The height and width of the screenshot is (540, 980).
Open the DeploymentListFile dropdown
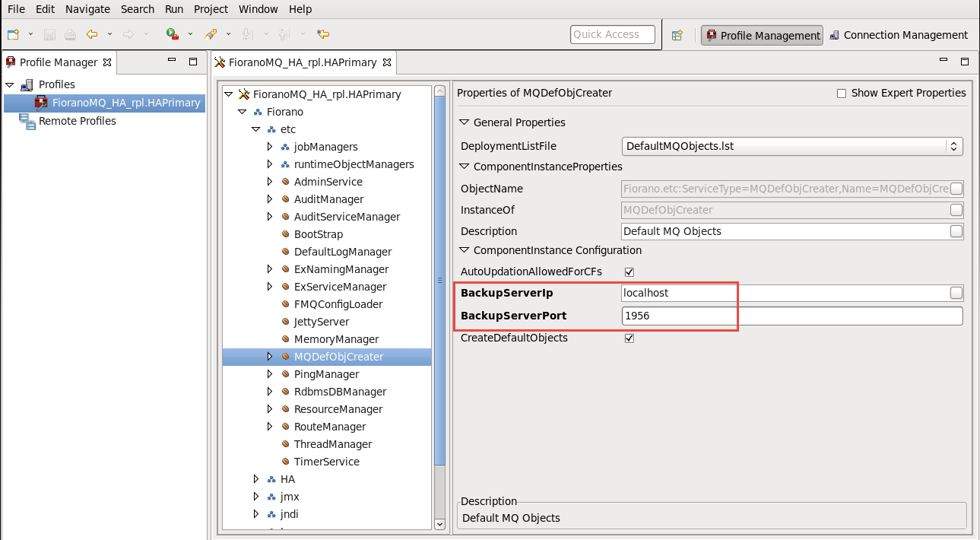click(x=792, y=146)
